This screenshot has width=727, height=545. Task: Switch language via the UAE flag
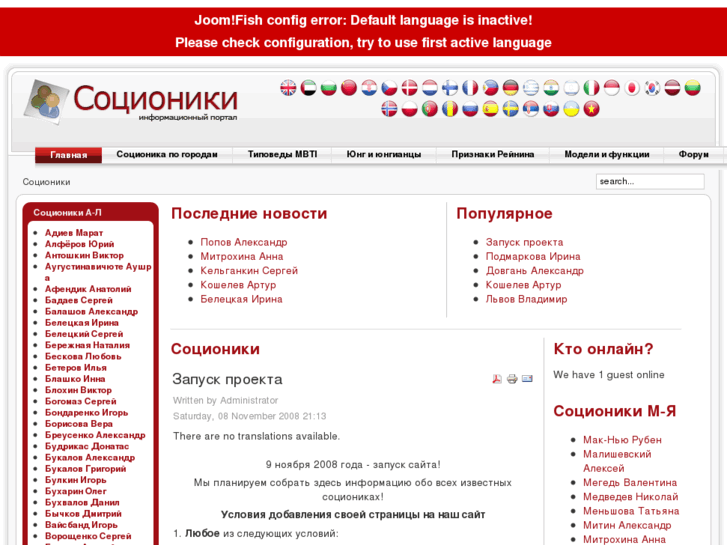tap(308, 88)
